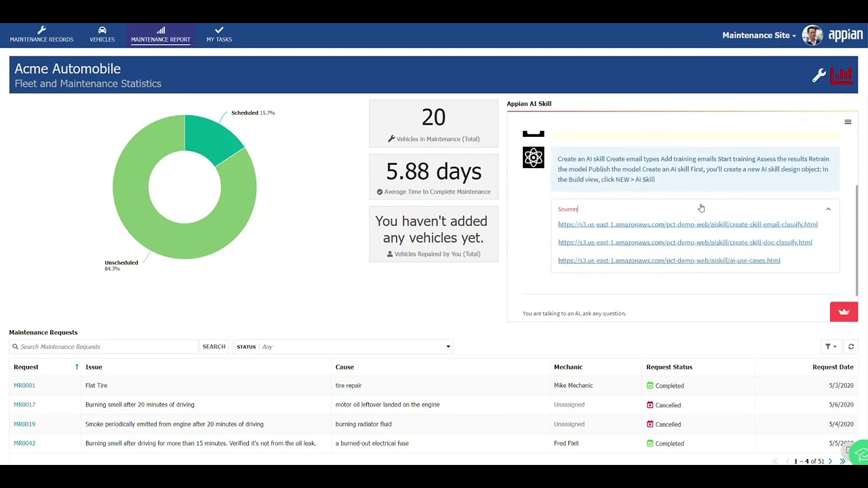This screenshot has width=868, height=488.
Task: Click the SEARCH button
Action: tap(214, 347)
